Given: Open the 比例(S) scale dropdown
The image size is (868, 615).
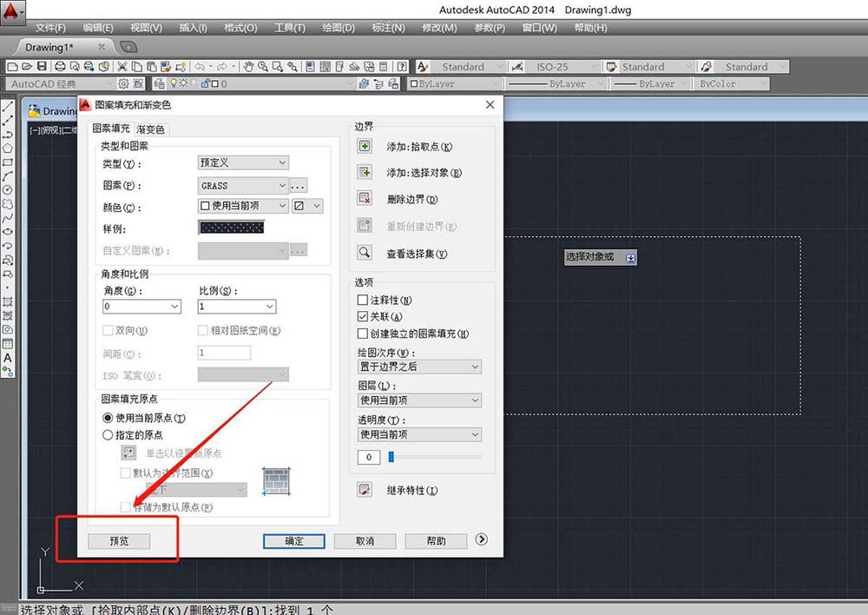Looking at the screenshot, I should pyautogui.click(x=237, y=307).
